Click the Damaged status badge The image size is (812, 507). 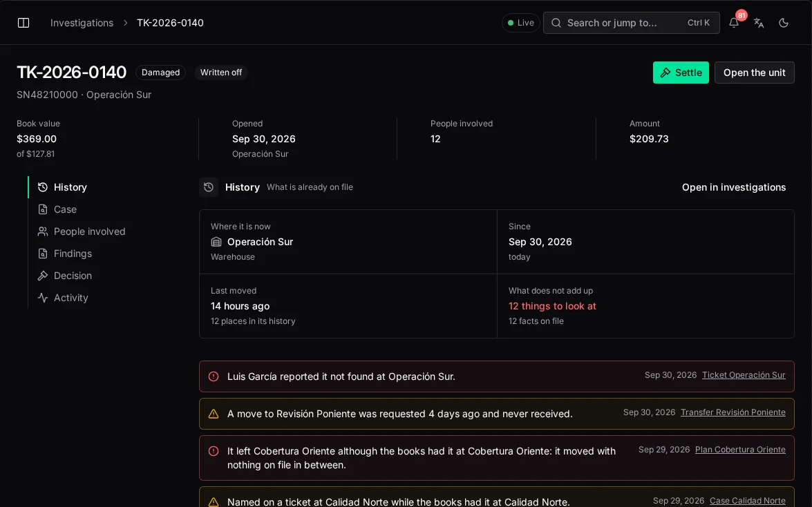160,73
